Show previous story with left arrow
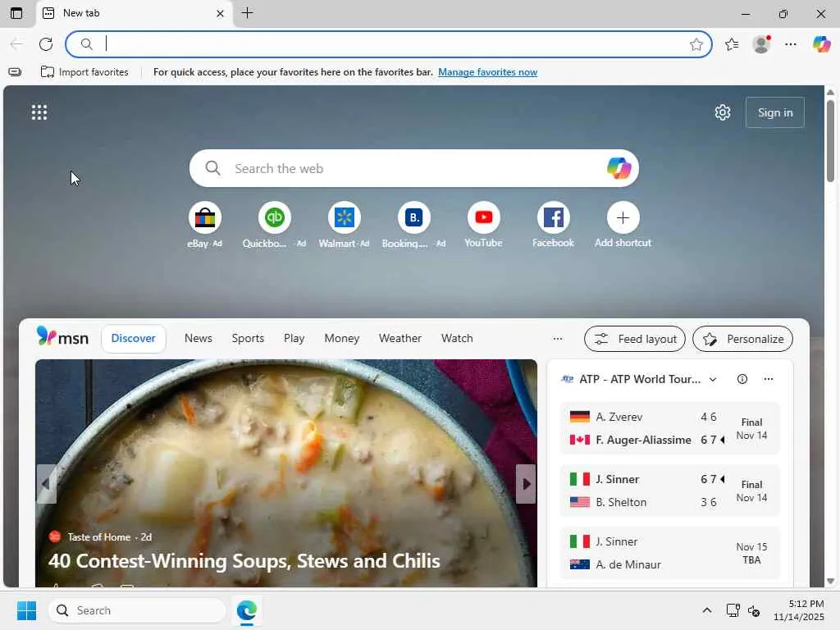The width and height of the screenshot is (840, 630). pyautogui.click(x=46, y=484)
